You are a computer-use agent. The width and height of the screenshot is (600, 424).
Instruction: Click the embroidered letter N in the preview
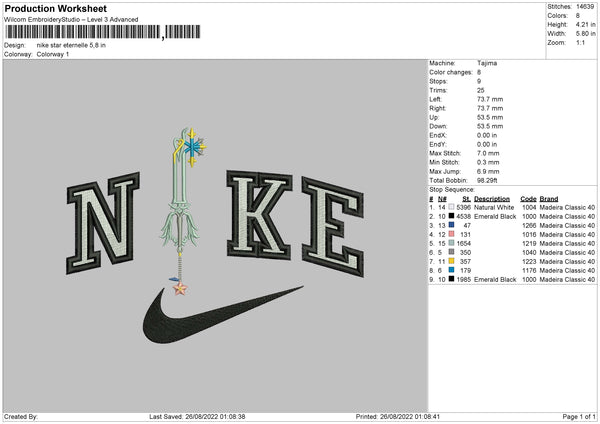coord(103,223)
